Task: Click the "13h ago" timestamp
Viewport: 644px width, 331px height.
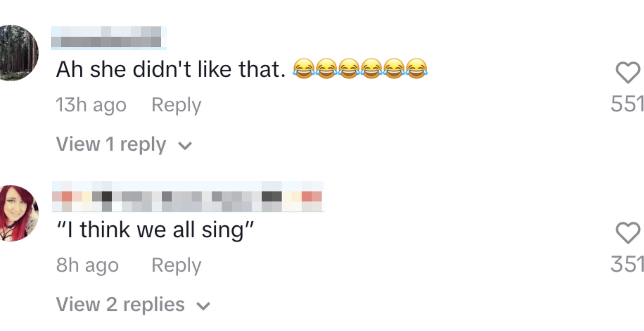Action: [x=91, y=105]
